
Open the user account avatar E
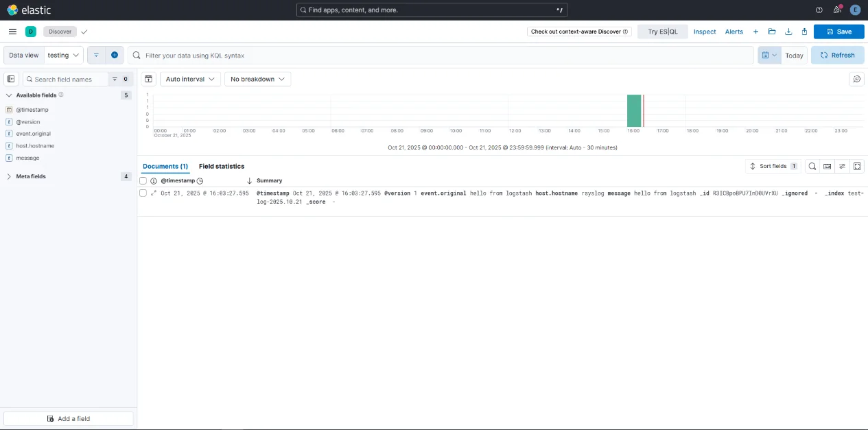(855, 10)
